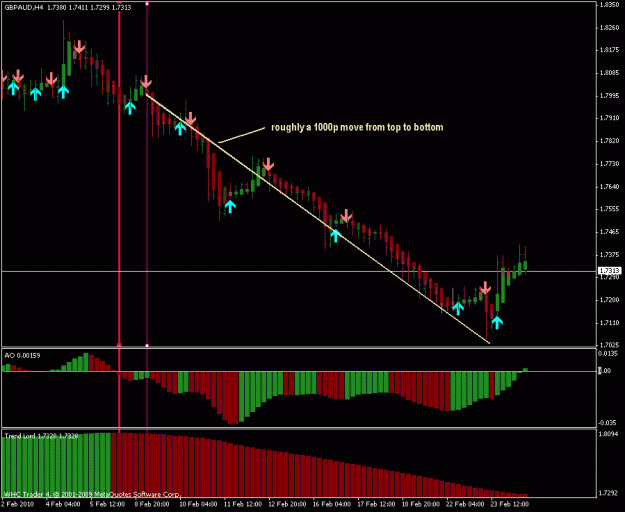
Task: Select the horizontal current-price line
Action: [299, 271]
